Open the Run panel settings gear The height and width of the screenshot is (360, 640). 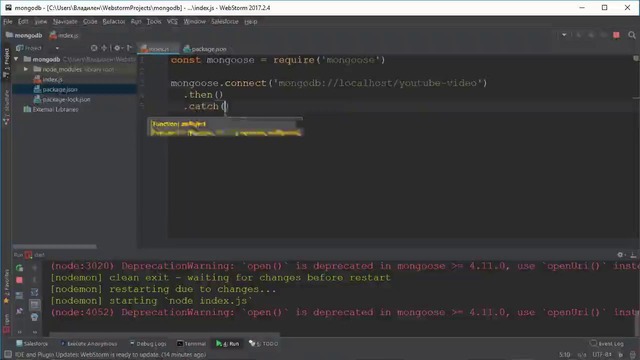pyautogui.click(x=621, y=255)
